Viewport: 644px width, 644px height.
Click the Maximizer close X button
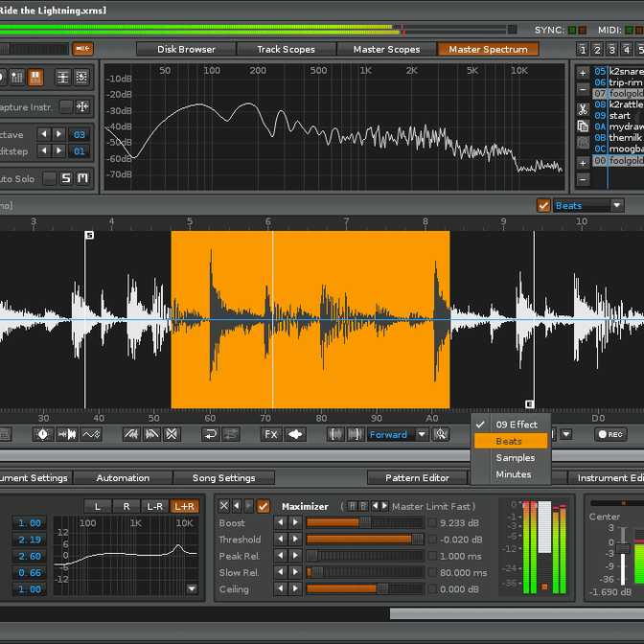pos(224,506)
